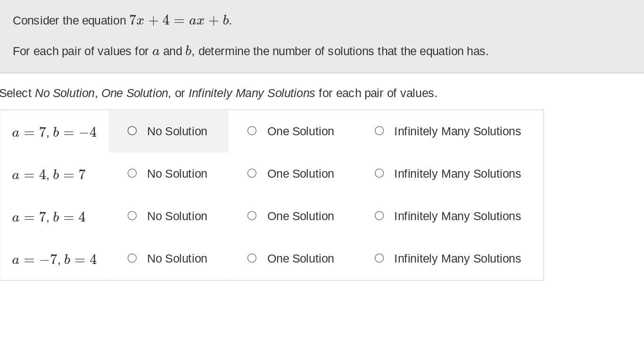Click the equation 7x + 4 = ax + b
This screenshot has height=362, width=644.
(179, 21)
